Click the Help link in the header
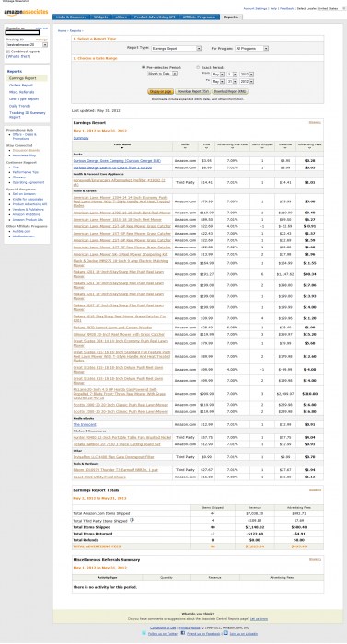The height and width of the screenshot is (644, 347). pos(273,8)
